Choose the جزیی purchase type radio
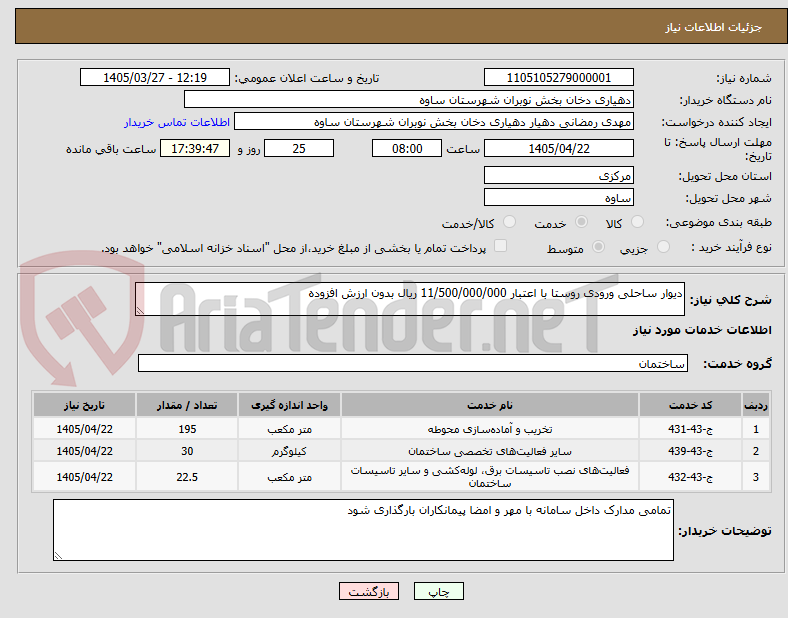Screen dimensions: 788x618 663,247
